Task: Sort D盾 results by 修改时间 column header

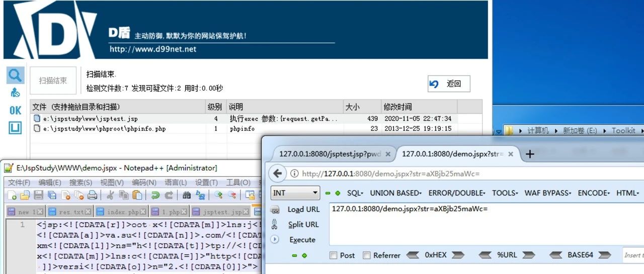Action: pos(419,107)
